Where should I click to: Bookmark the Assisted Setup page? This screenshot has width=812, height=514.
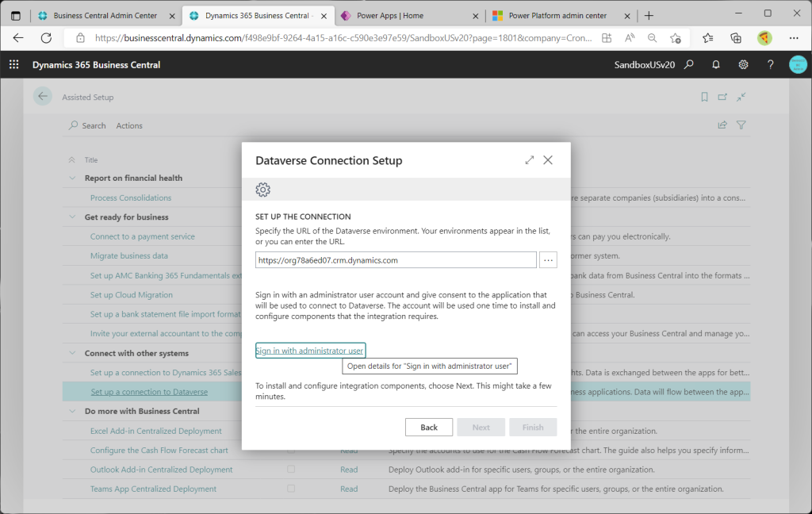pos(704,97)
